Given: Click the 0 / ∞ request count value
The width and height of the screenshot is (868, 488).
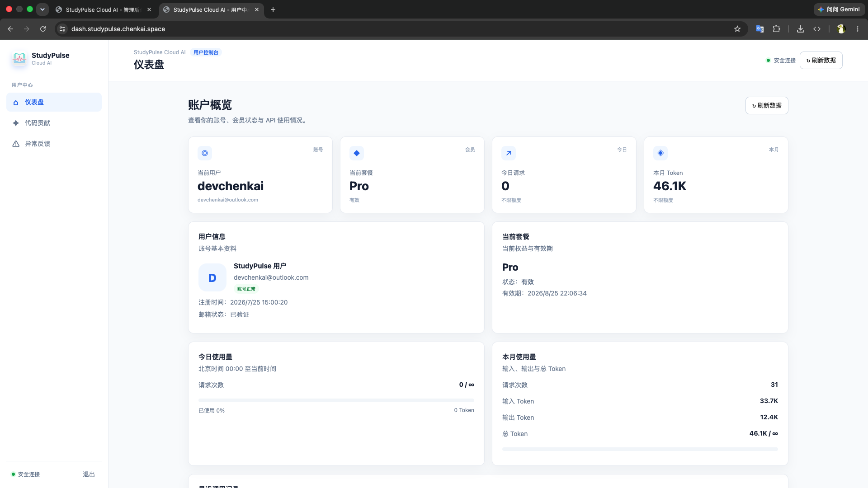Looking at the screenshot, I should (x=467, y=385).
